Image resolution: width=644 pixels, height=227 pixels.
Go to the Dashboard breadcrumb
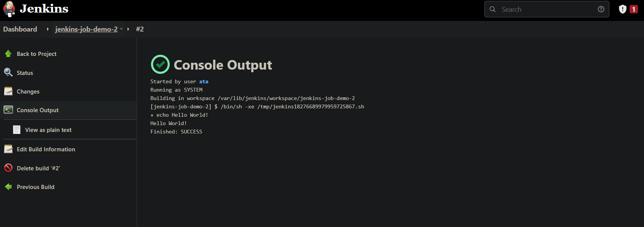pyautogui.click(x=20, y=29)
